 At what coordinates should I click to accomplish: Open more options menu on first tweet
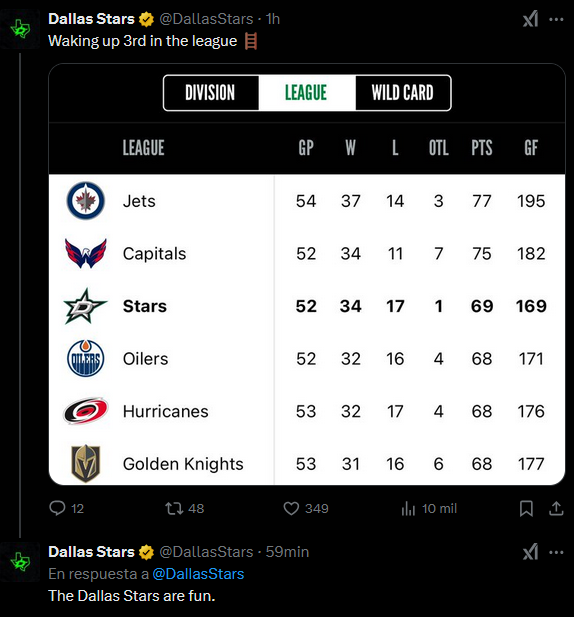point(556,19)
